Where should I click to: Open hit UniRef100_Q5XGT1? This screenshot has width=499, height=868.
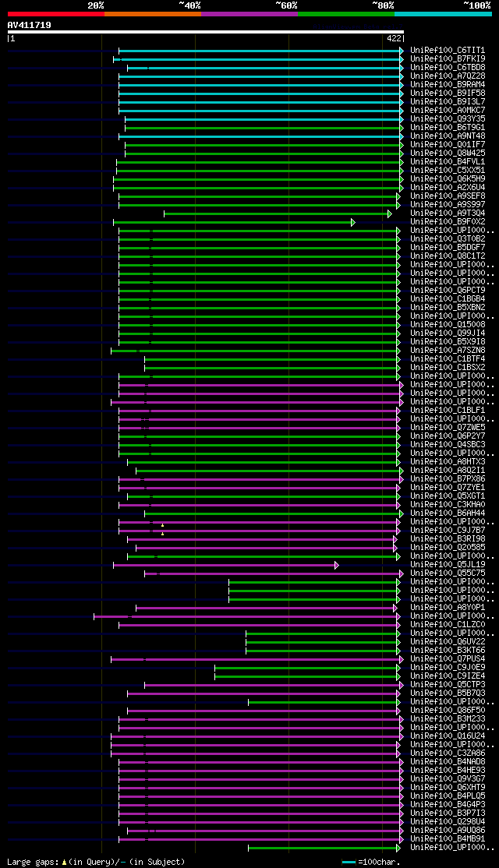pos(448,496)
